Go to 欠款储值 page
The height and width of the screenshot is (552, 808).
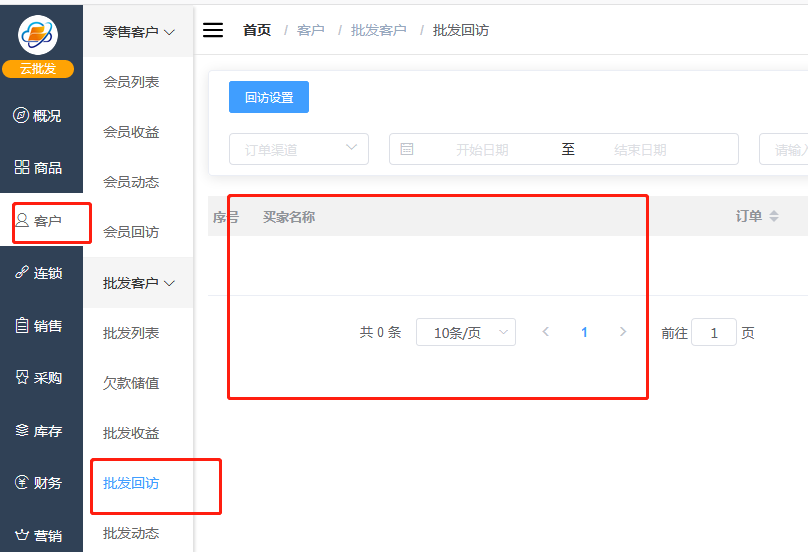coord(131,383)
